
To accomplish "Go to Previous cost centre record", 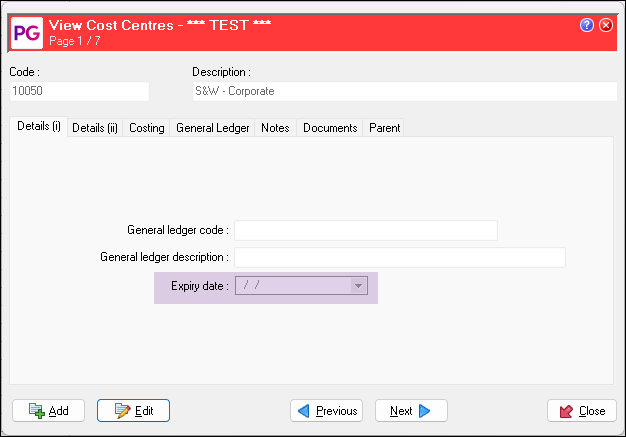I will click(x=326, y=411).
